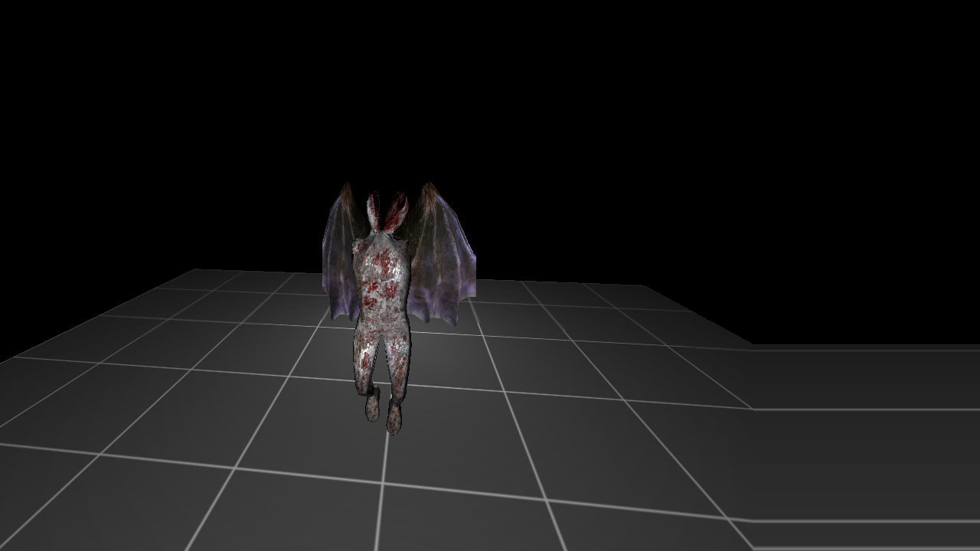Click the creature's lower foot on the right
Image resolution: width=980 pixels, height=551 pixels.
click(394, 419)
